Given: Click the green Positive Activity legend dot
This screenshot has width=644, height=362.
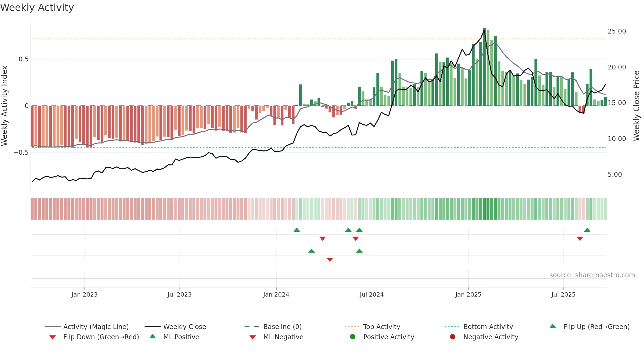Looking at the screenshot, I should point(353,337).
